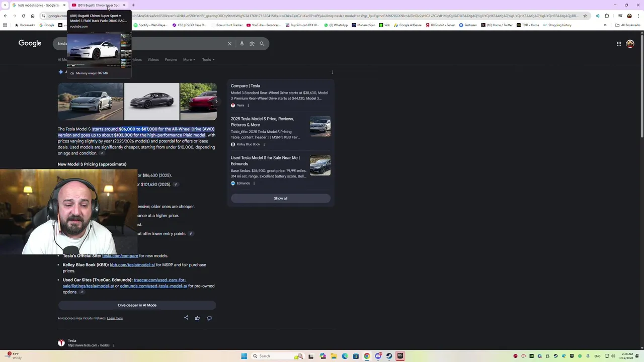This screenshot has width=644, height=362.
Task: Start voice search with microphone icon
Action: tap(242, 44)
